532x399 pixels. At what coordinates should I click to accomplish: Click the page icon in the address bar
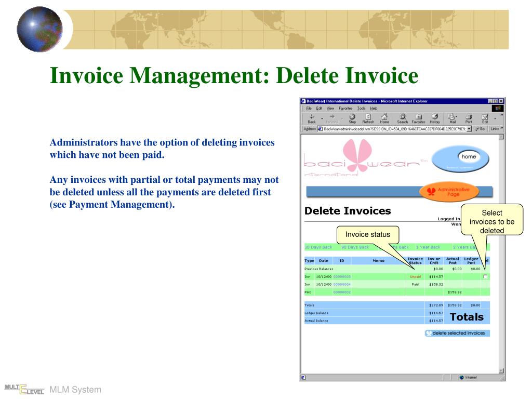(x=320, y=129)
